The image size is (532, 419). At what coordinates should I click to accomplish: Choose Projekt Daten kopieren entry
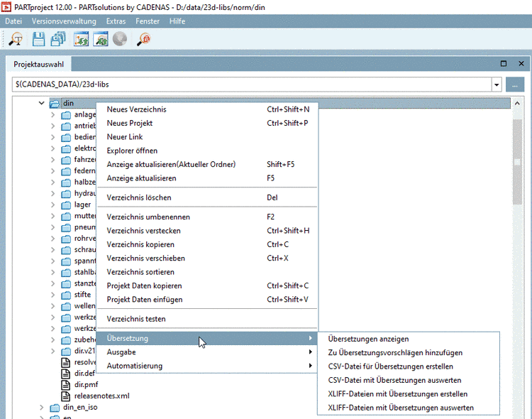tap(207, 285)
